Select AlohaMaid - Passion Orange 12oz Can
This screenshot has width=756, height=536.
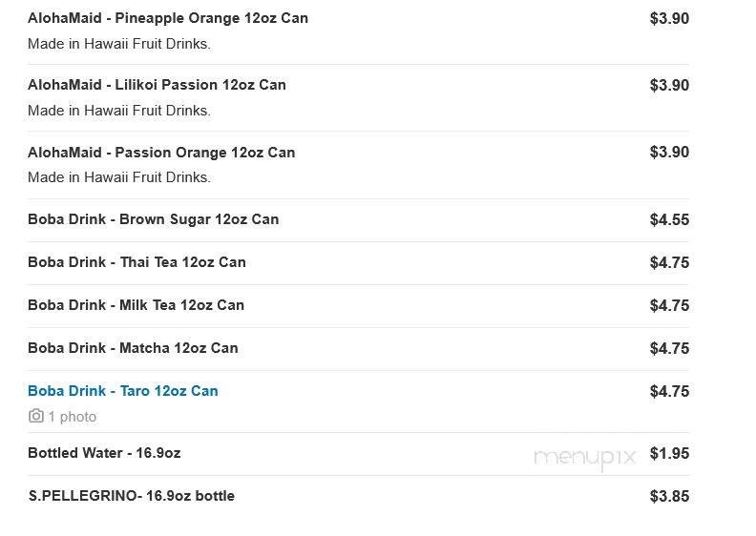[161, 153]
